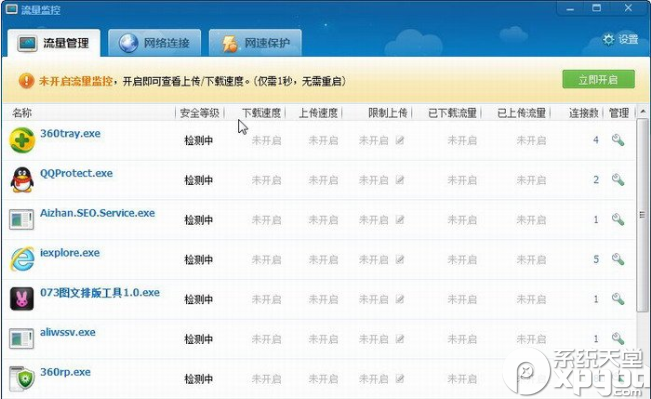Open manage wrench for QQProtect.exe
The image size is (651, 399).
(618, 180)
